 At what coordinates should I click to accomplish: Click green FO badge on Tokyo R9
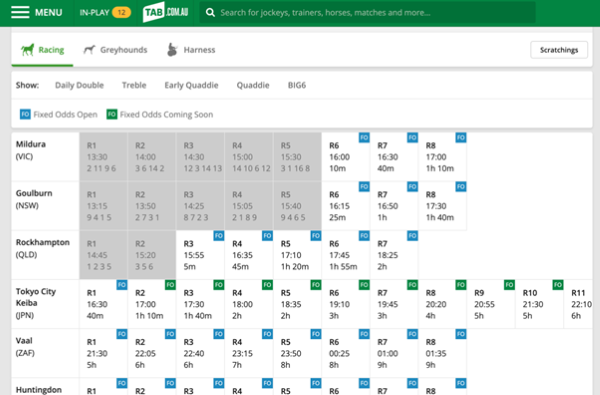(x=509, y=284)
